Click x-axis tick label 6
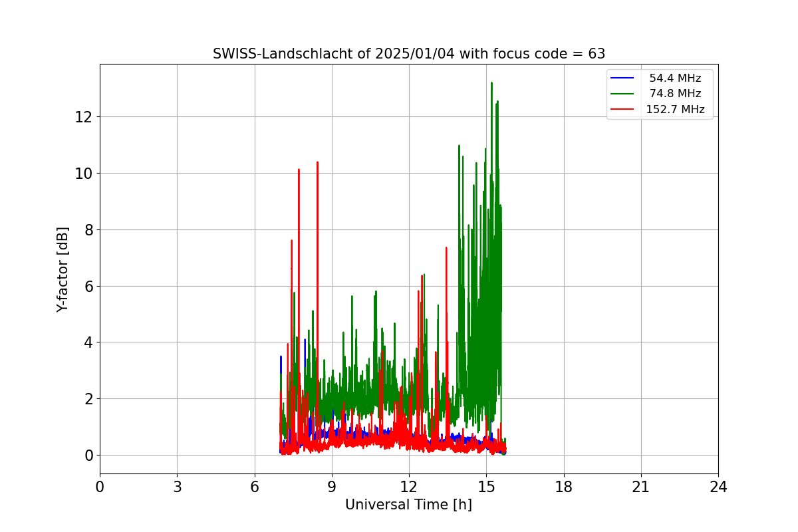Viewport: 798px width, 532px height. pos(255,487)
